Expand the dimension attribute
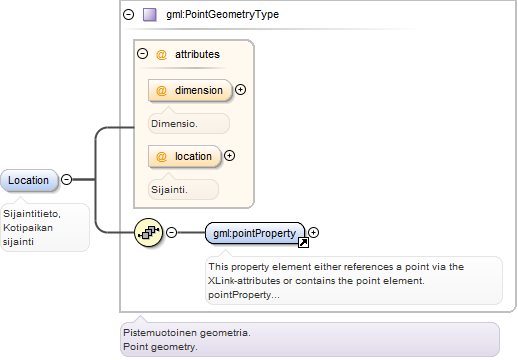This screenshot has width=518, height=360. (240, 90)
